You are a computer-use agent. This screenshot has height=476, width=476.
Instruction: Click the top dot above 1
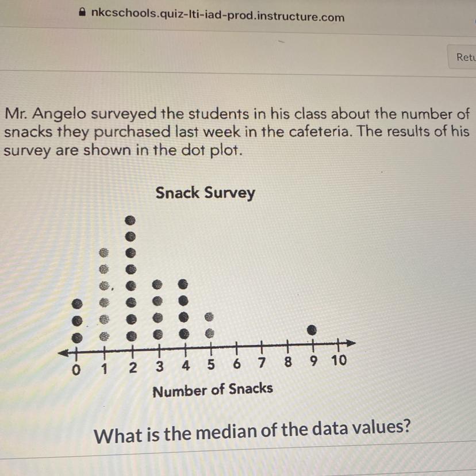(x=104, y=252)
